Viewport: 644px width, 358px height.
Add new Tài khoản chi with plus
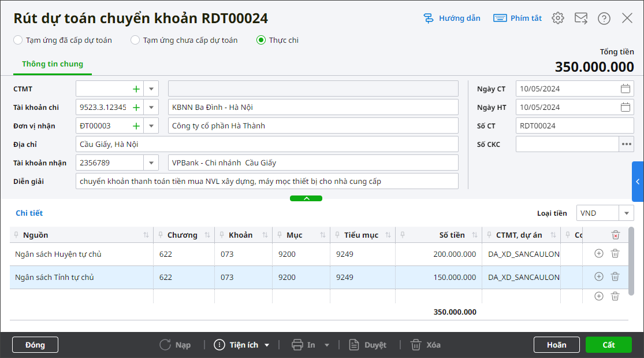coord(136,108)
